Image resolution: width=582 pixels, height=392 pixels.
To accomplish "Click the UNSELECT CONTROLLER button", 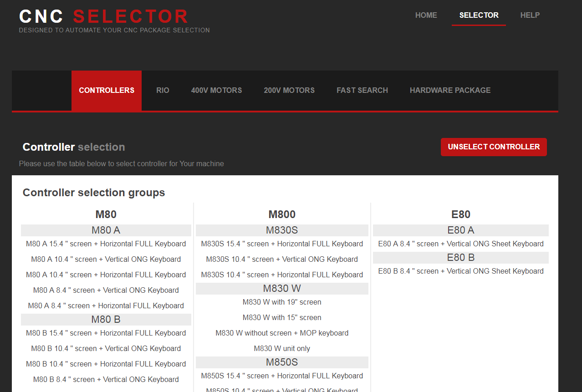I will pyautogui.click(x=494, y=147).
